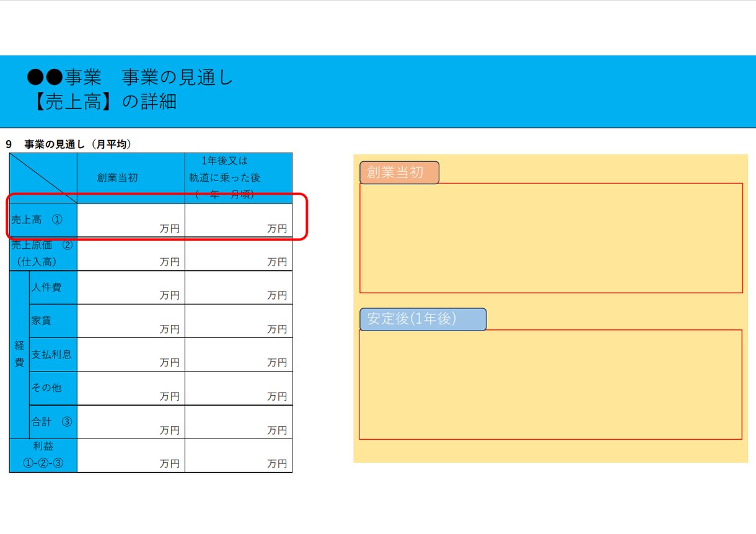Click the empty text box below 安定後(1年後) tag

[551, 385]
